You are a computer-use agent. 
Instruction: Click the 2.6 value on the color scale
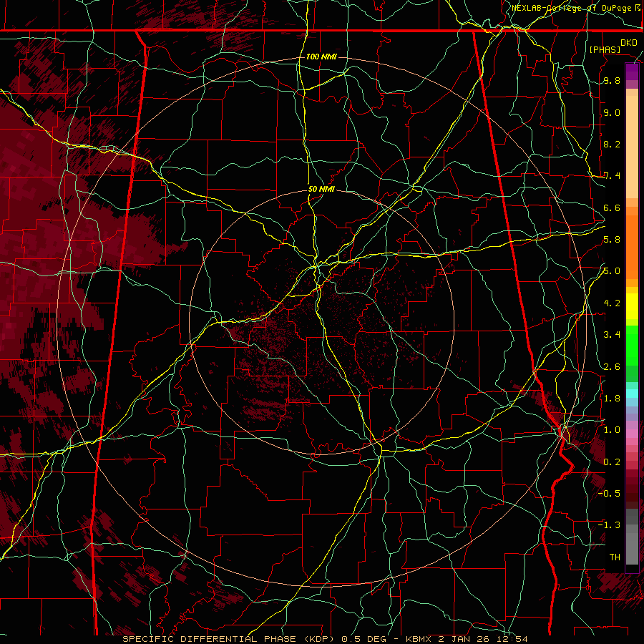(x=612, y=367)
